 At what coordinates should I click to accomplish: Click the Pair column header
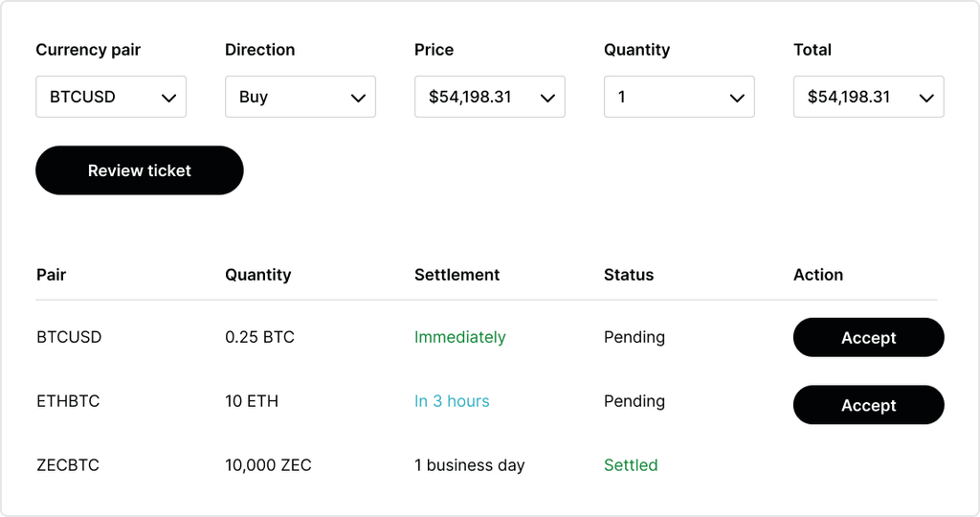(x=52, y=275)
